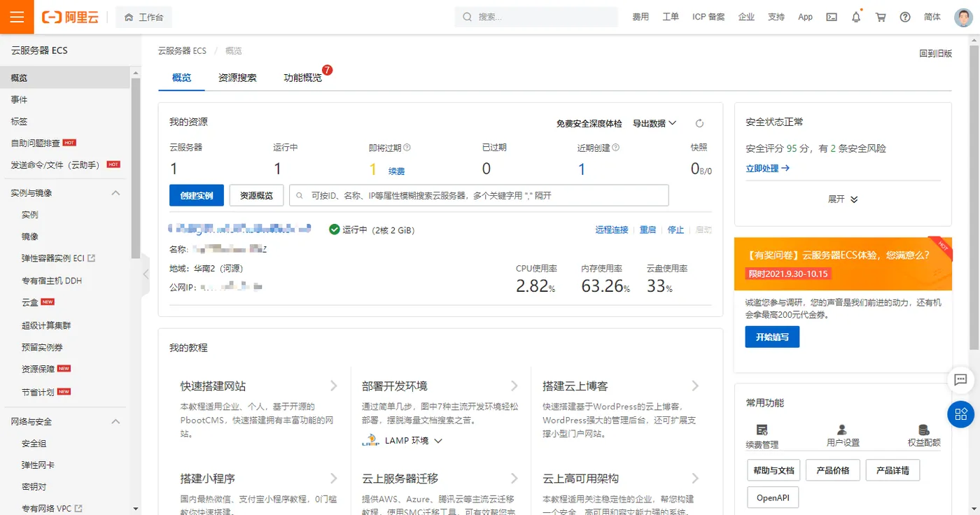The height and width of the screenshot is (515, 980).
Task: Expand the security status with 展开
Action: 843,199
